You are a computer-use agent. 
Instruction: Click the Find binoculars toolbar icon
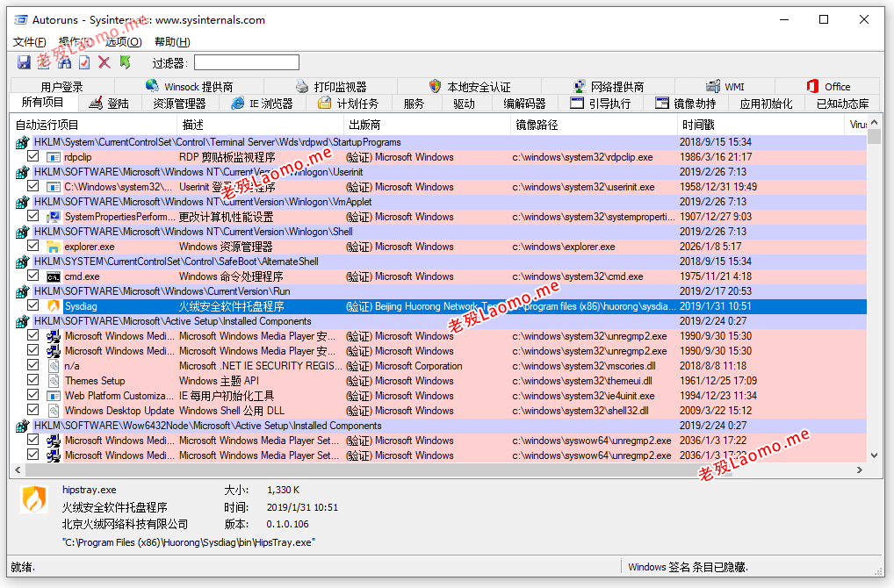[x=64, y=62]
